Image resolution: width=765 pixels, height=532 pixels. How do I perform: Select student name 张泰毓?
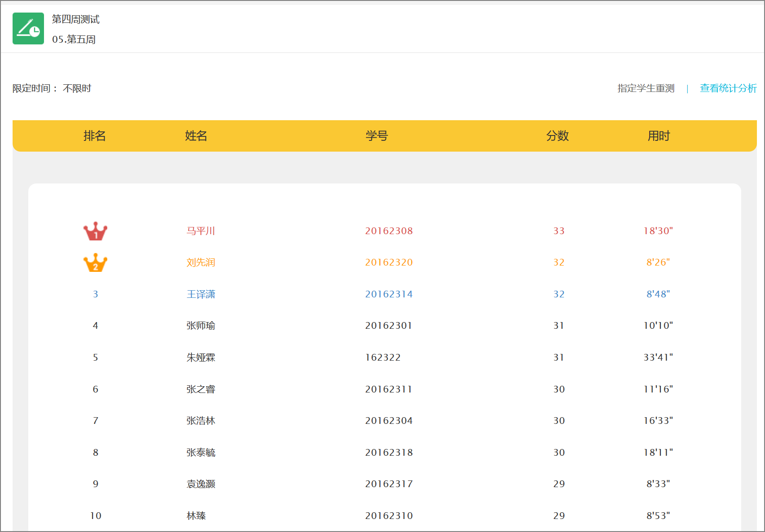201,453
